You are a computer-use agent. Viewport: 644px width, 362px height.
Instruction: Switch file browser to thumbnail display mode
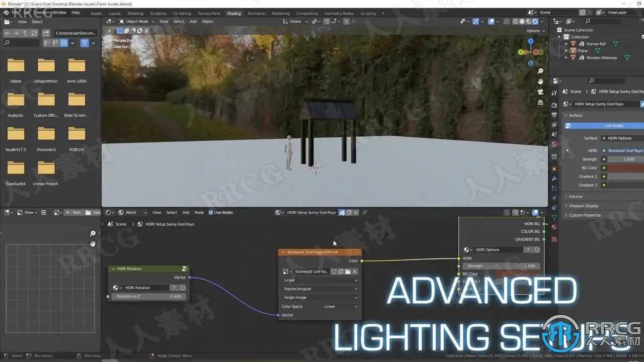[64, 43]
